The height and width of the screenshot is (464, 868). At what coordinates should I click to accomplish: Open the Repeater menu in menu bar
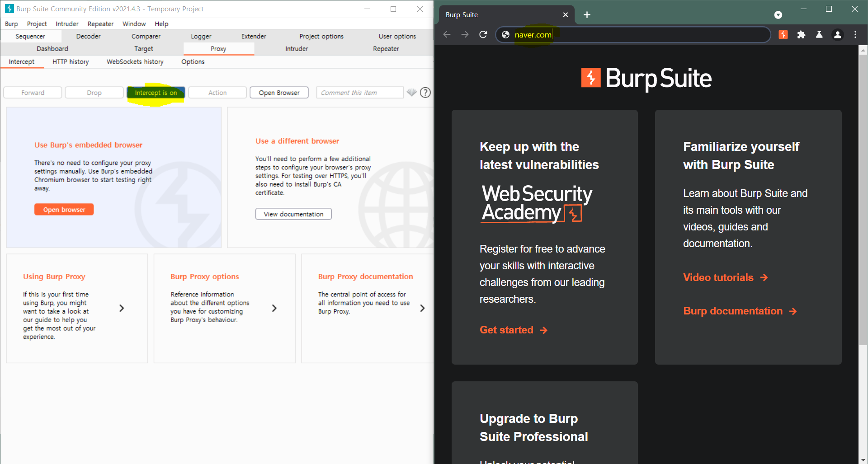click(100, 24)
